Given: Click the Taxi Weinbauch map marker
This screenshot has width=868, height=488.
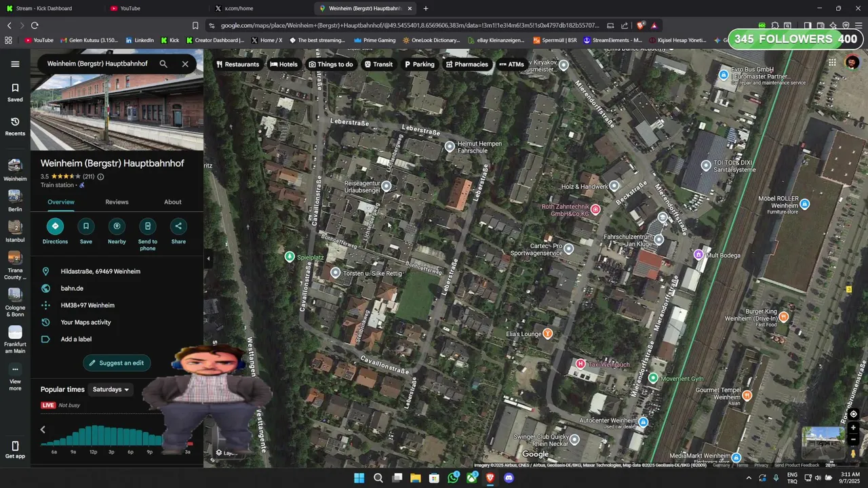Looking at the screenshot, I should coord(580,364).
